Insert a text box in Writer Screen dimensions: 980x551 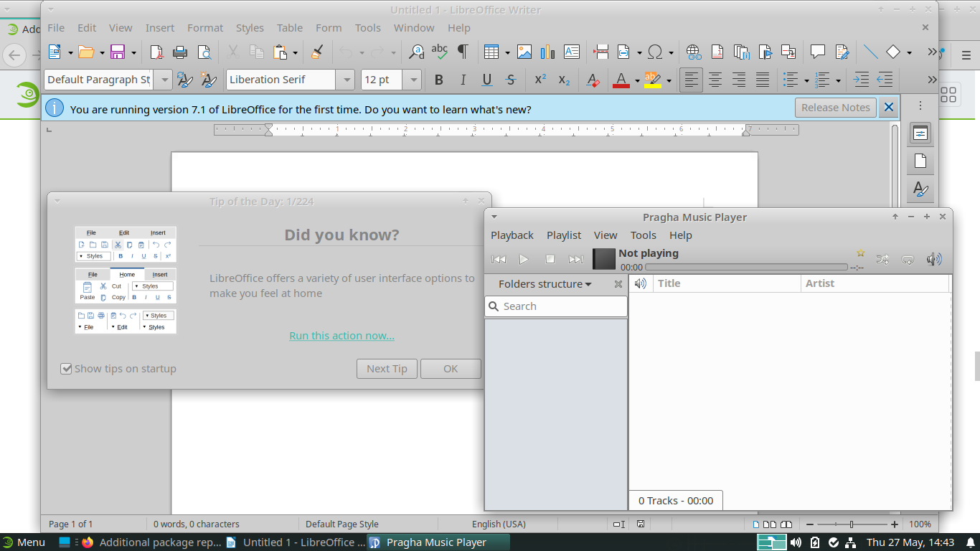tap(572, 52)
